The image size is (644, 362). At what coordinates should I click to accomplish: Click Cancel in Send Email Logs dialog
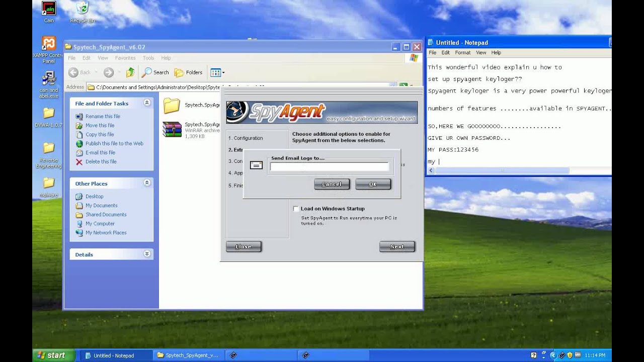pos(332,185)
